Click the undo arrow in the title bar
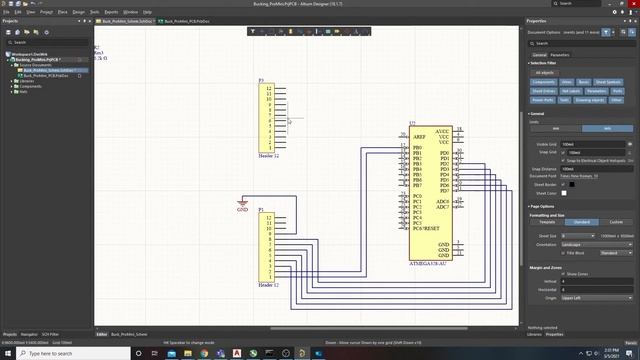 [x=33, y=4]
